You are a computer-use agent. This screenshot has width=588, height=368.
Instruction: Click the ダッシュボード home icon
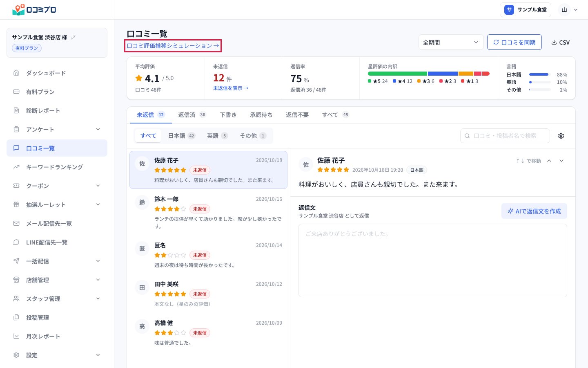pos(16,73)
